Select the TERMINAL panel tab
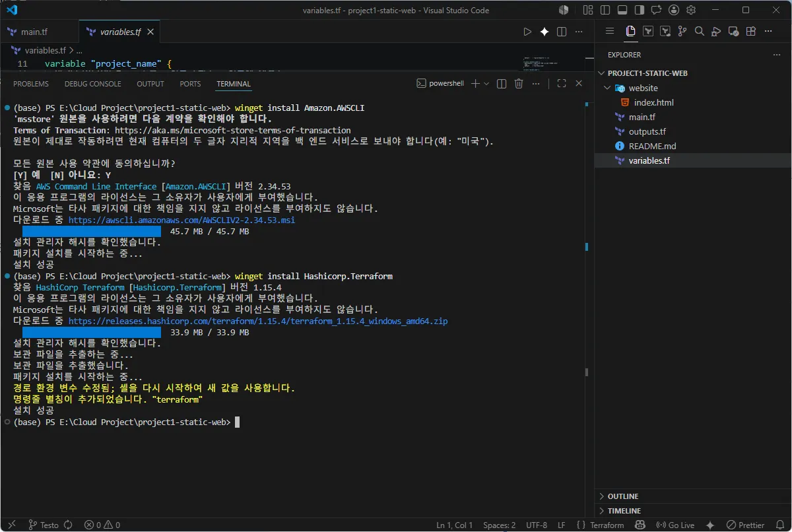 coord(234,84)
